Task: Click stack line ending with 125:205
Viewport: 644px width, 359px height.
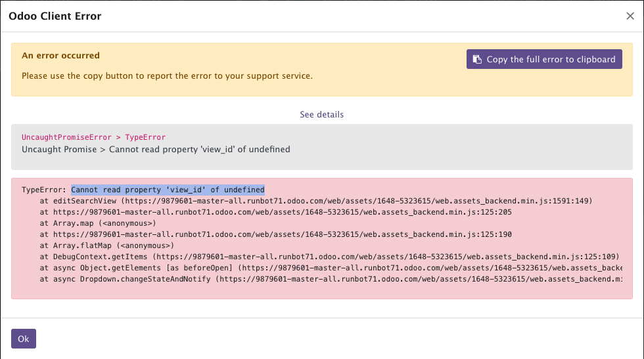Action: coord(275,212)
